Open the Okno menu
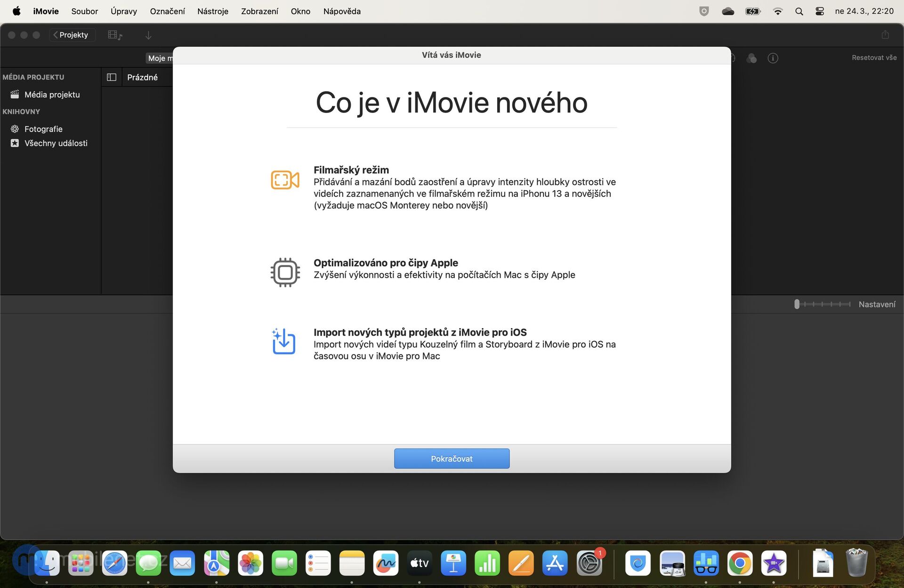The image size is (904, 588). coord(300,11)
